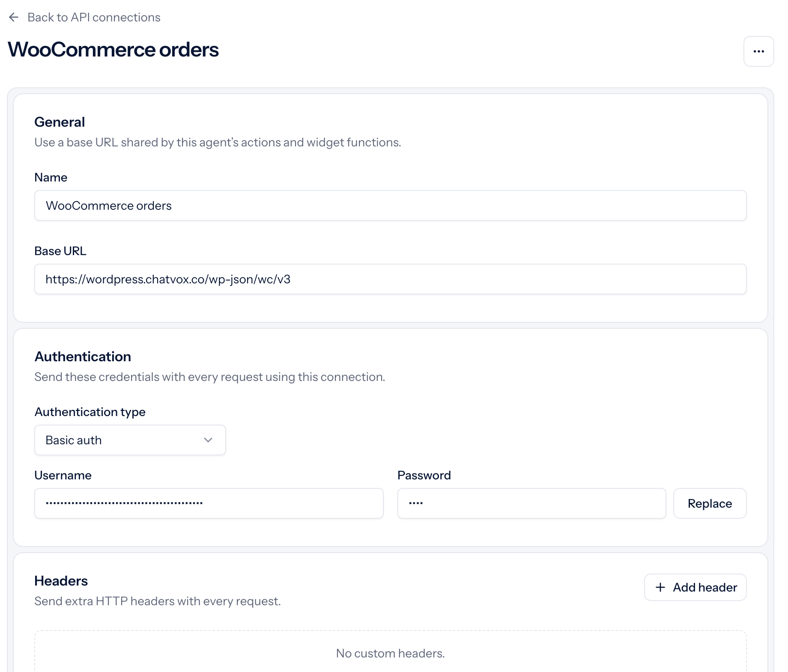Viewport: 788px width, 672px height.
Task: Click the Username label
Action: pos(63,476)
